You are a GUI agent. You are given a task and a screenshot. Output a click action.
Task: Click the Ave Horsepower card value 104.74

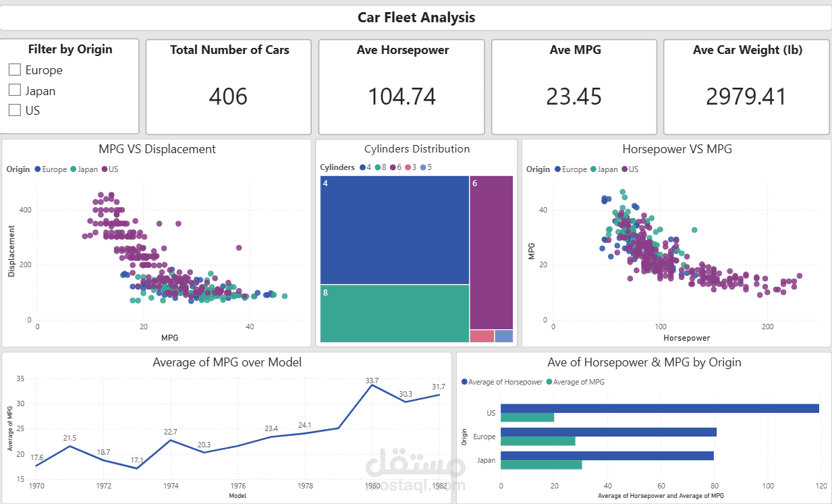(401, 96)
